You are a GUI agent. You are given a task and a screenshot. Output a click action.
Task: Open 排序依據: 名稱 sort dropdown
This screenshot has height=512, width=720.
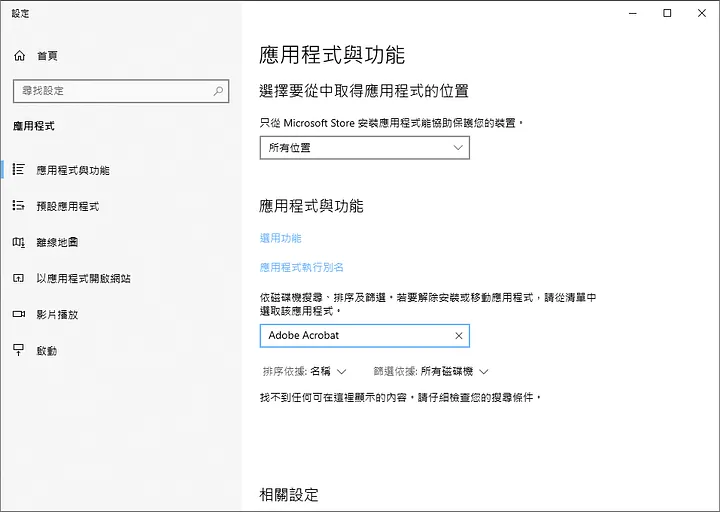coord(304,371)
